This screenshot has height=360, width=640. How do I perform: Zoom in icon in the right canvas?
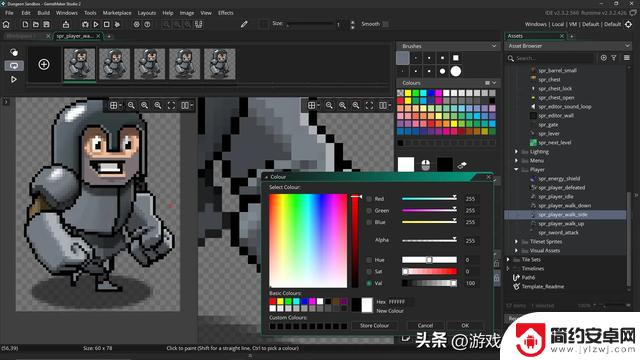(356, 105)
